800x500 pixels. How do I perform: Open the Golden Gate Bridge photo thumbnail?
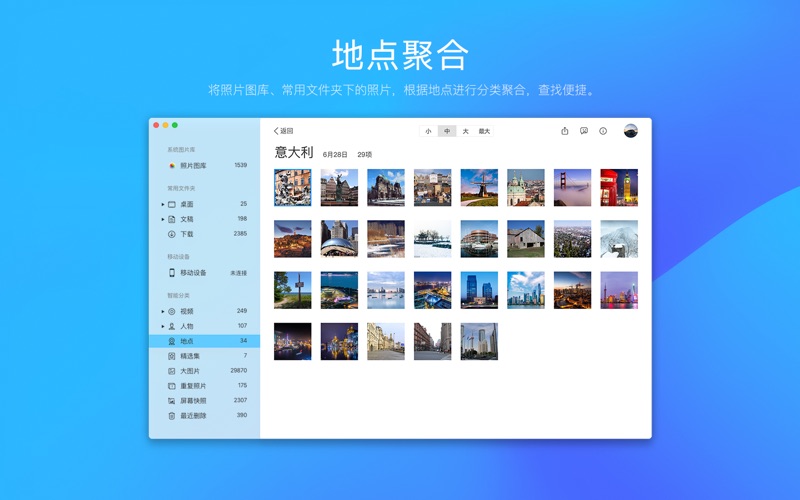click(572, 187)
